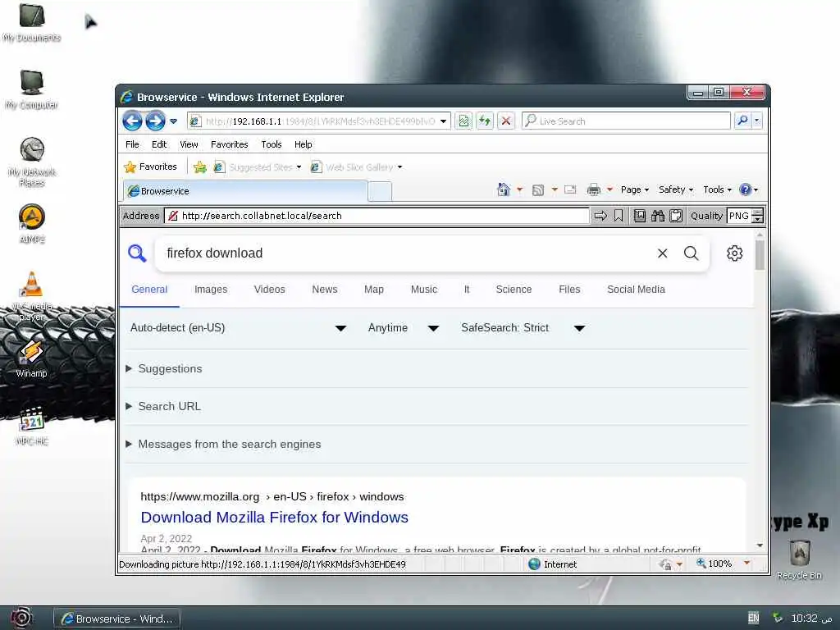840x630 pixels.
Task: Click the Browservice bookmark icon
Action: (x=619, y=216)
